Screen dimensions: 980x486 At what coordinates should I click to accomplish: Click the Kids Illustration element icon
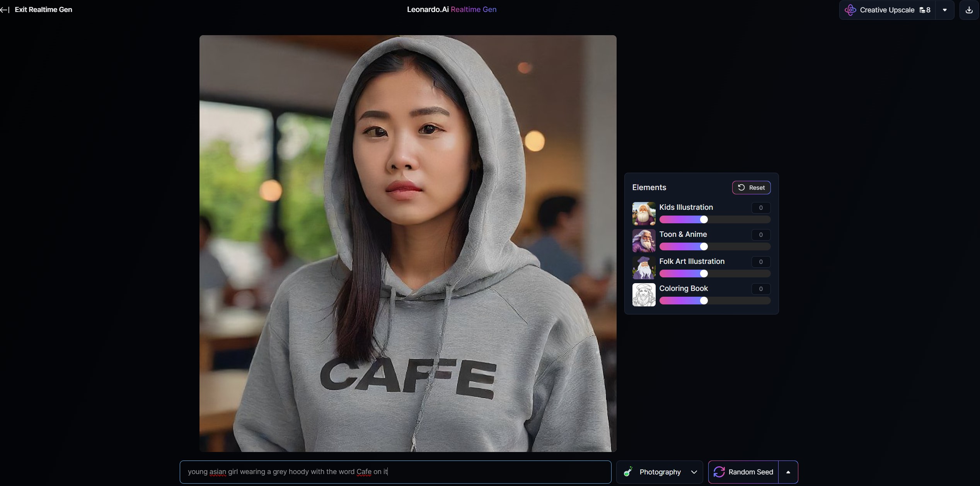[x=644, y=212]
